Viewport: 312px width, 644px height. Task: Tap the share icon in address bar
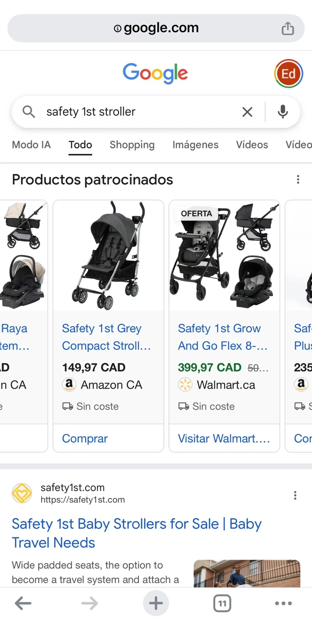pos(287,29)
